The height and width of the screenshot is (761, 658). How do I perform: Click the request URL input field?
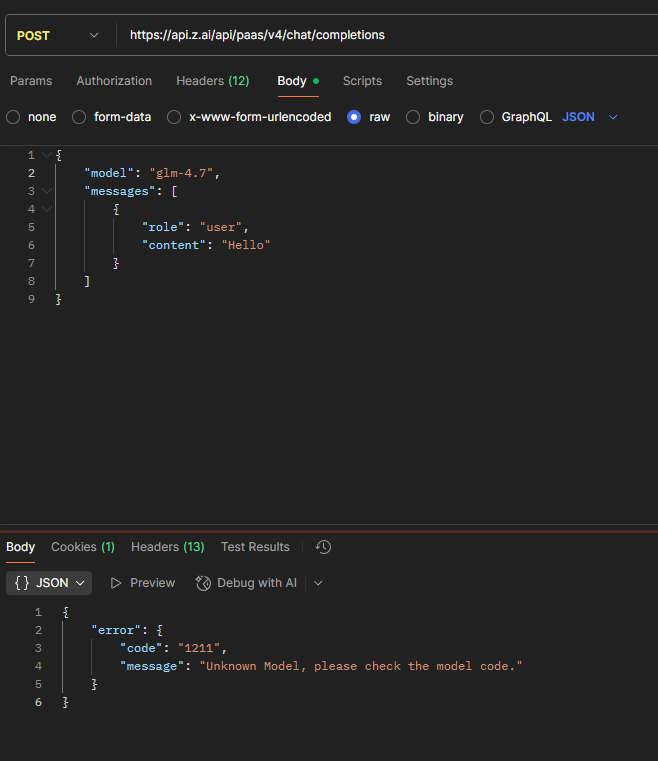(388, 35)
